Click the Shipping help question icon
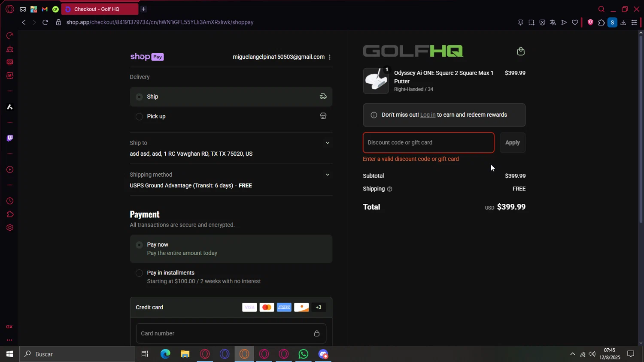Viewport: 644px width, 362px height. [390, 189]
